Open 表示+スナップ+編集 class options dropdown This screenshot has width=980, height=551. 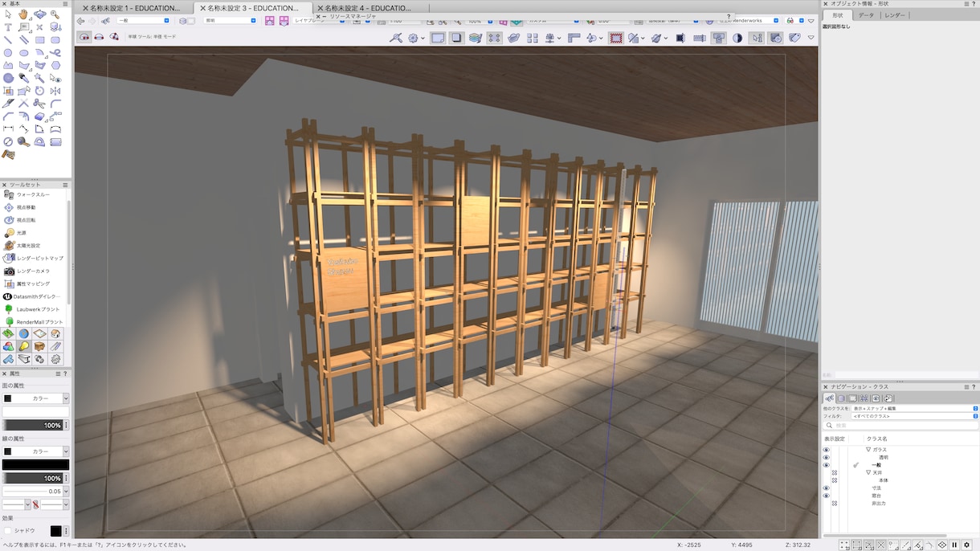tap(914, 408)
